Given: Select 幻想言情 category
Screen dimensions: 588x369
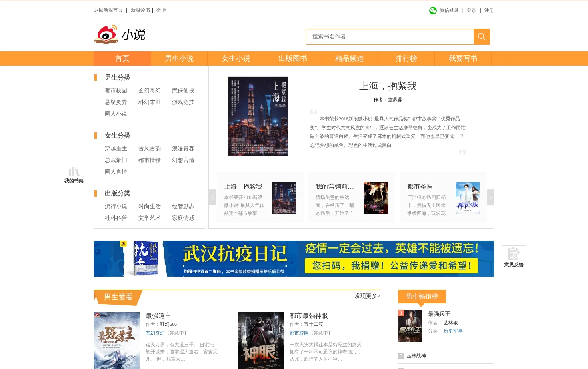Looking at the screenshot, I should (183, 160).
